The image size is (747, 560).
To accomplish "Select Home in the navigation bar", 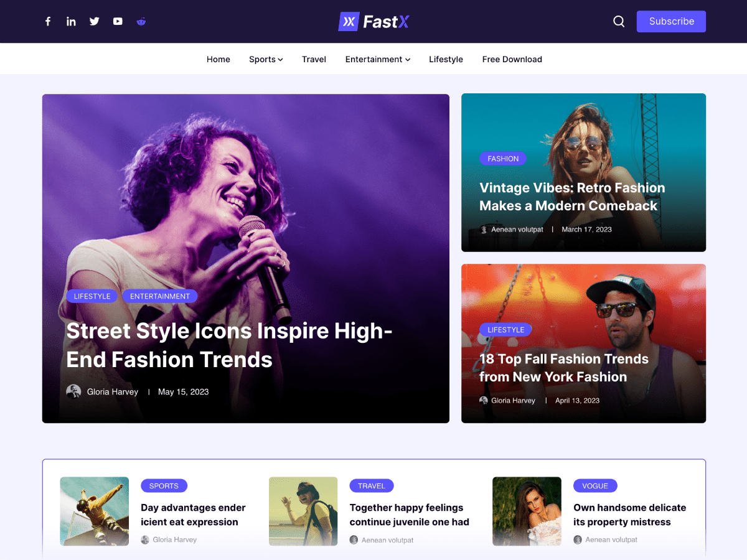I will [218, 58].
